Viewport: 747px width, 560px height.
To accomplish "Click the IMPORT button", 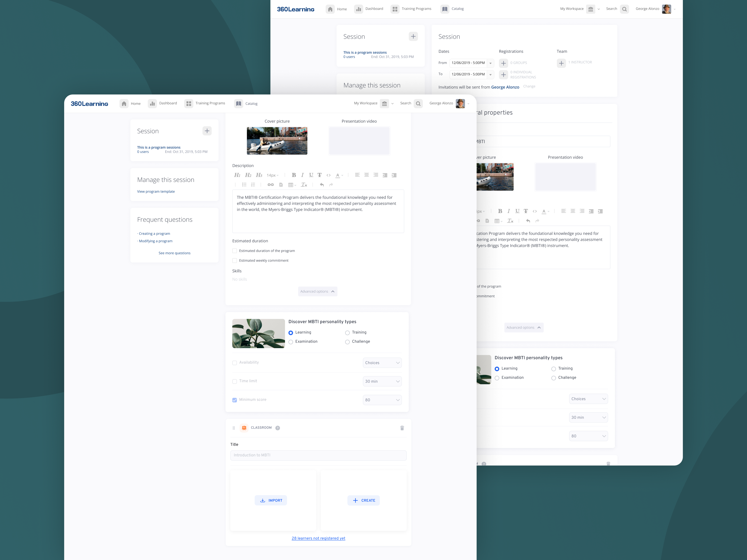I will tap(271, 500).
